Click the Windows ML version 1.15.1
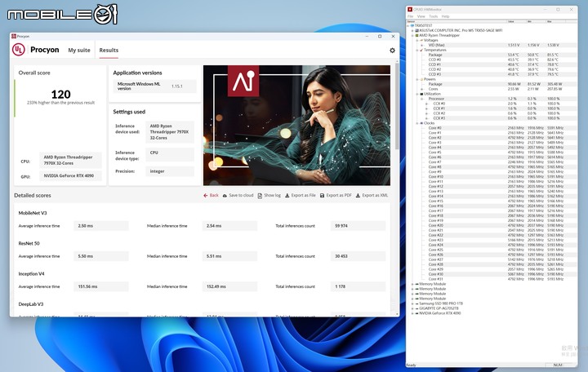 177,86
